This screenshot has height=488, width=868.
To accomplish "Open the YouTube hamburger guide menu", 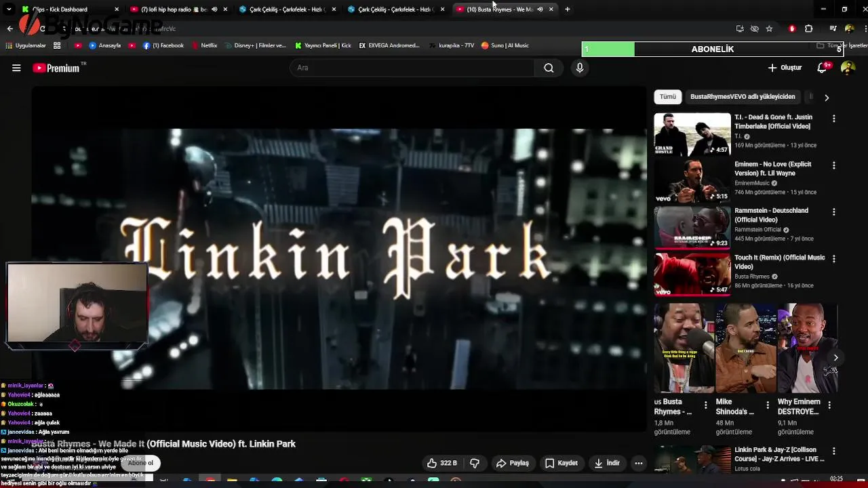I will coord(16,68).
